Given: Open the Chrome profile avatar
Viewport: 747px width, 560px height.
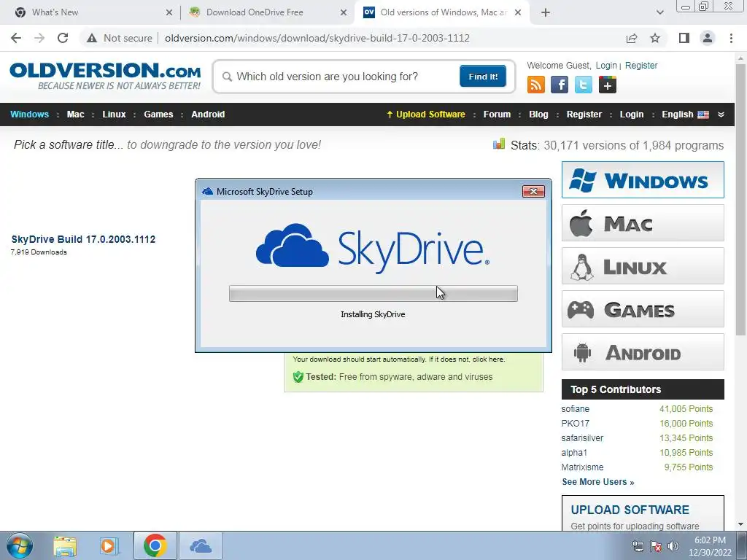Looking at the screenshot, I should pos(708,38).
